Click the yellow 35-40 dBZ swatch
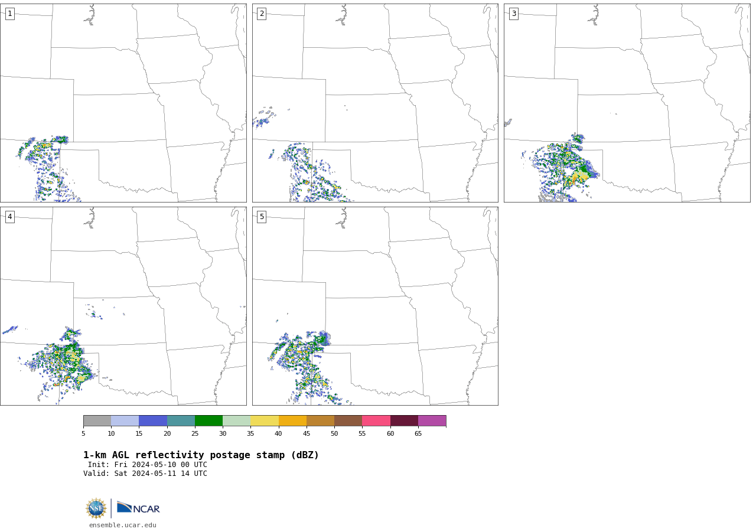The image size is (756, 532). coord(265,420)
